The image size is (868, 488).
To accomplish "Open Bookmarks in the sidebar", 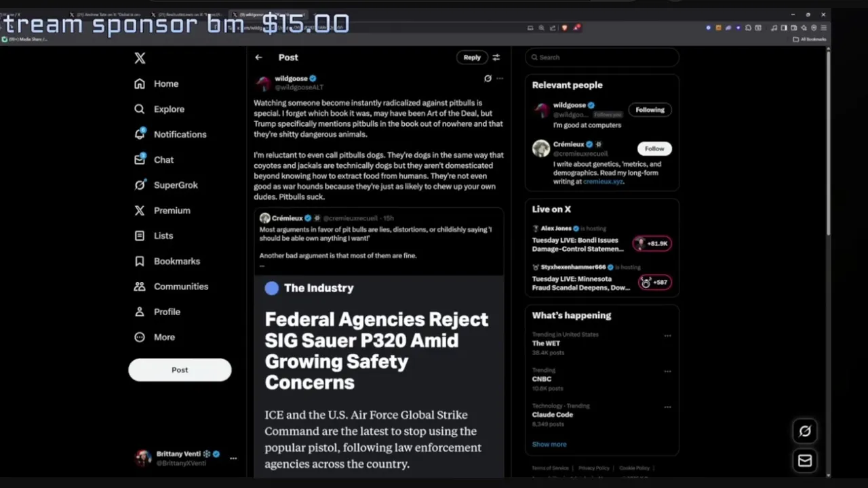I will (x=167, y=261).
